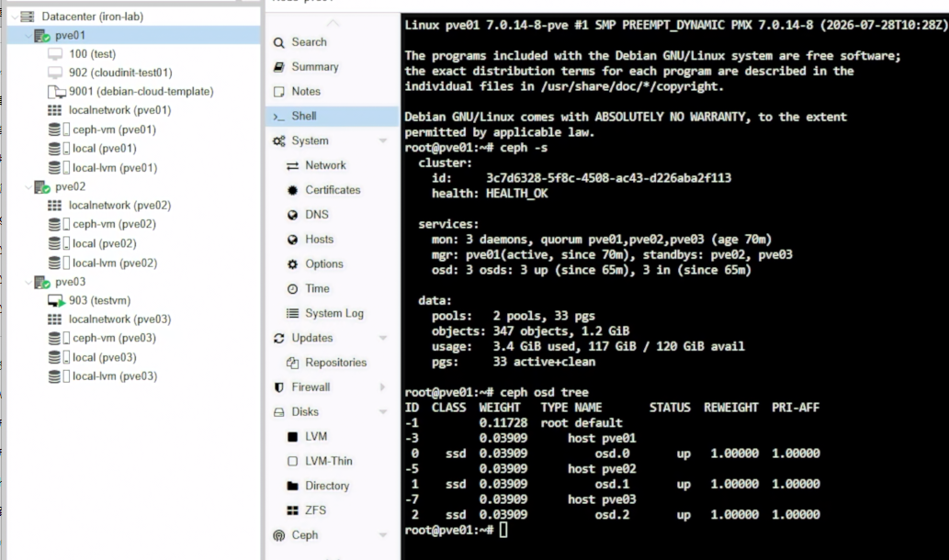Click the 902 cloudinit-test01 VM icon
This screenshot has height=560, width=949.
pos(55,73)
